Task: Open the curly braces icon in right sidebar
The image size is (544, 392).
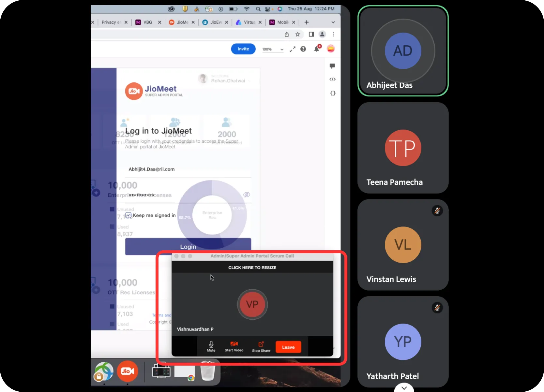Action: 333,93
